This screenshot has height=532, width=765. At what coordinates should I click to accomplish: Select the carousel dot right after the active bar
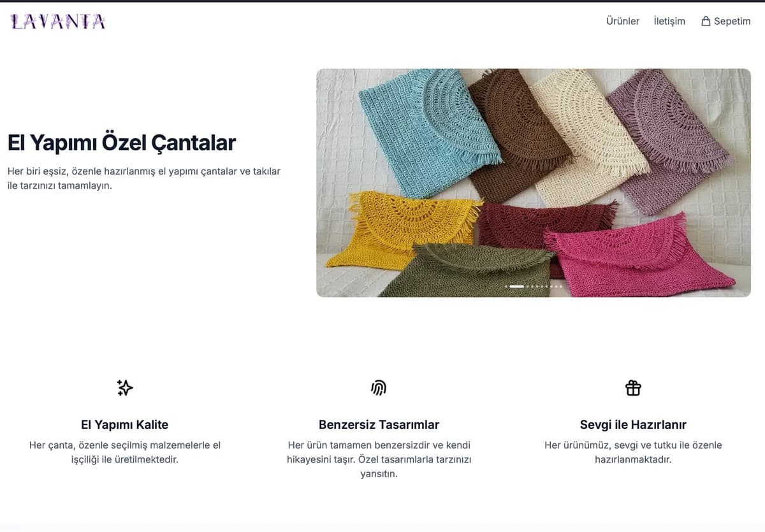pos(528,287)
